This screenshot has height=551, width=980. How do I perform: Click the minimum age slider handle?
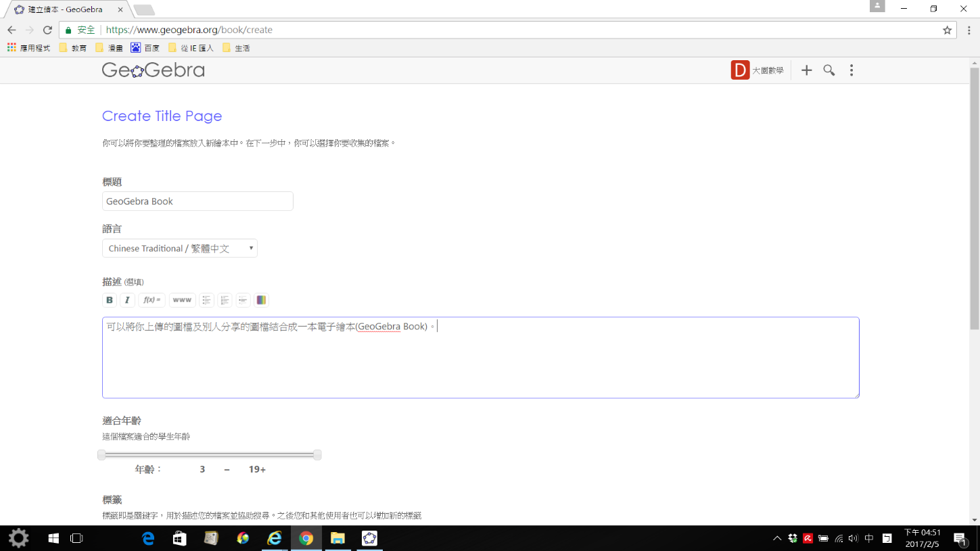coord(101,455)
